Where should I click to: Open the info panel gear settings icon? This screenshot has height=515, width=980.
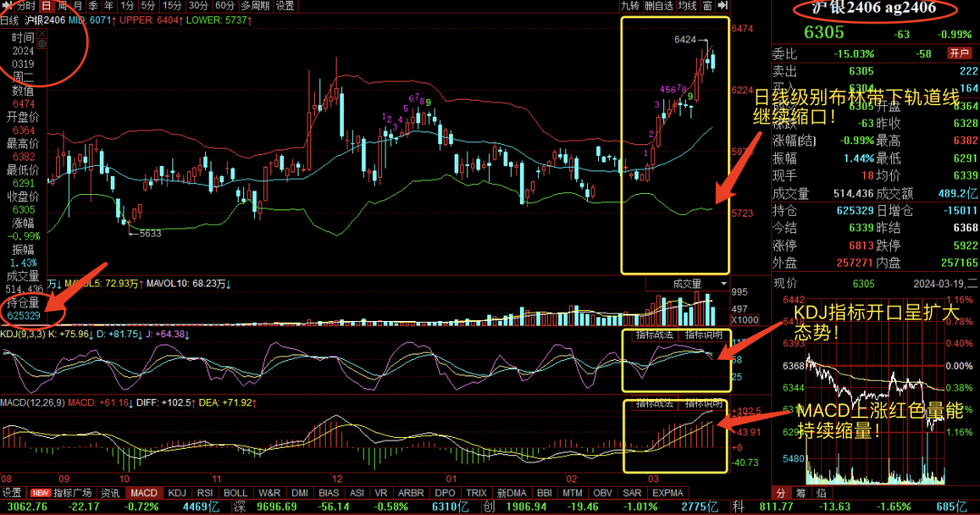(x=41, y=43)
